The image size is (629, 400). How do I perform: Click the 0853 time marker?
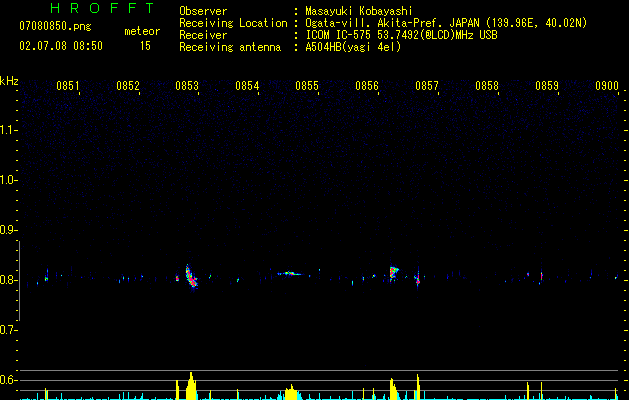(187, 86)
